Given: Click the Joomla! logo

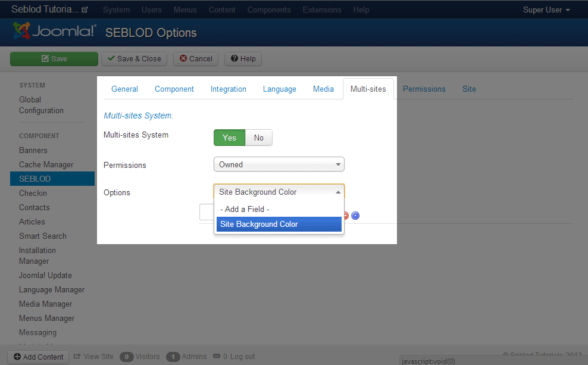Looking at the screenshot, I should click(x=55, y=31).
